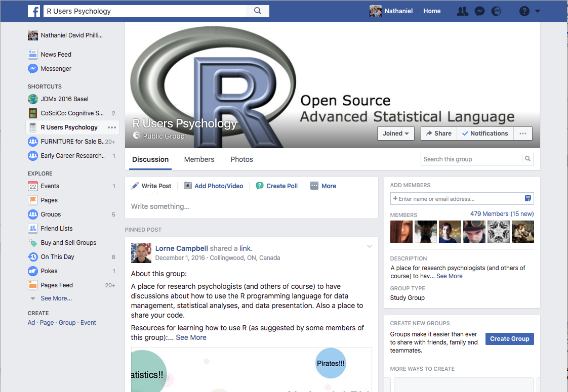Screen dimensions: 568x392
Task: Click the R Users Psychology search box
Action: point(145,11)
